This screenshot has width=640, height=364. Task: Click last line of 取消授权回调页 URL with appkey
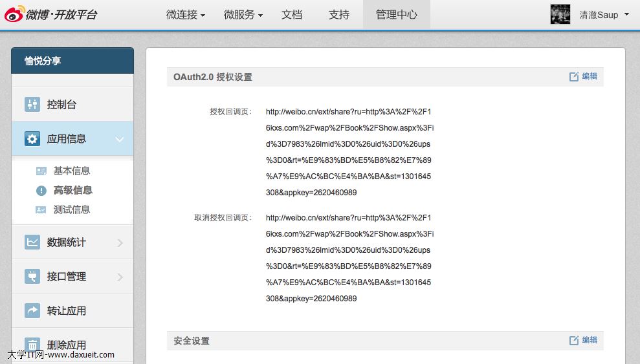tap(311, 298)
